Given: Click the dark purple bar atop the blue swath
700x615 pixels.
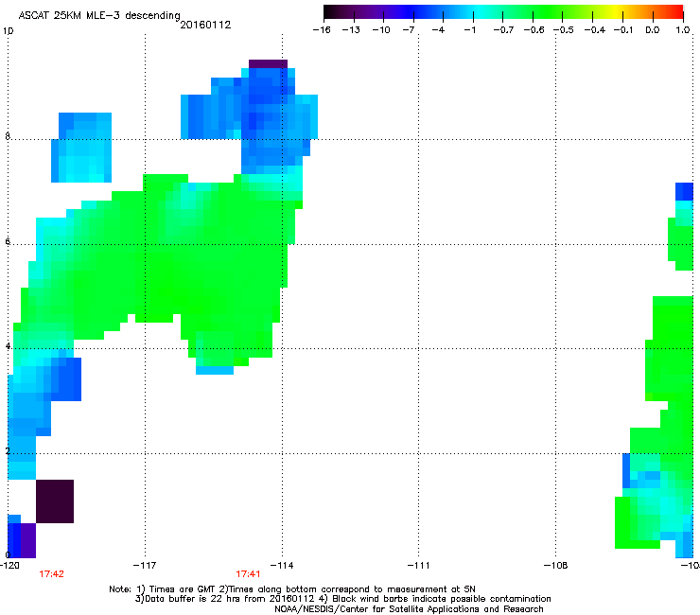Looking at the screenshot, I should [x=268, y=64].
